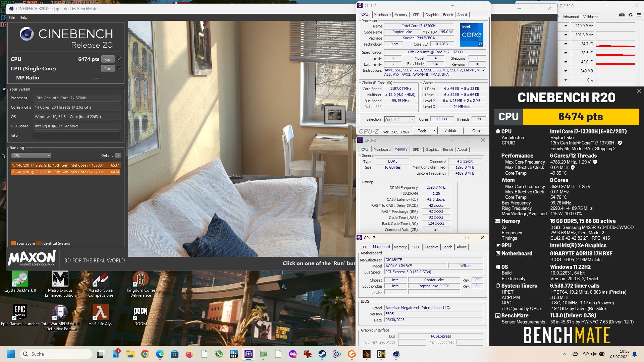Viewport: 644px width, 362px height.
Task: Launch Microsoft Edge from taskbar
Action: pyautogui.click(x=160, y=354)
